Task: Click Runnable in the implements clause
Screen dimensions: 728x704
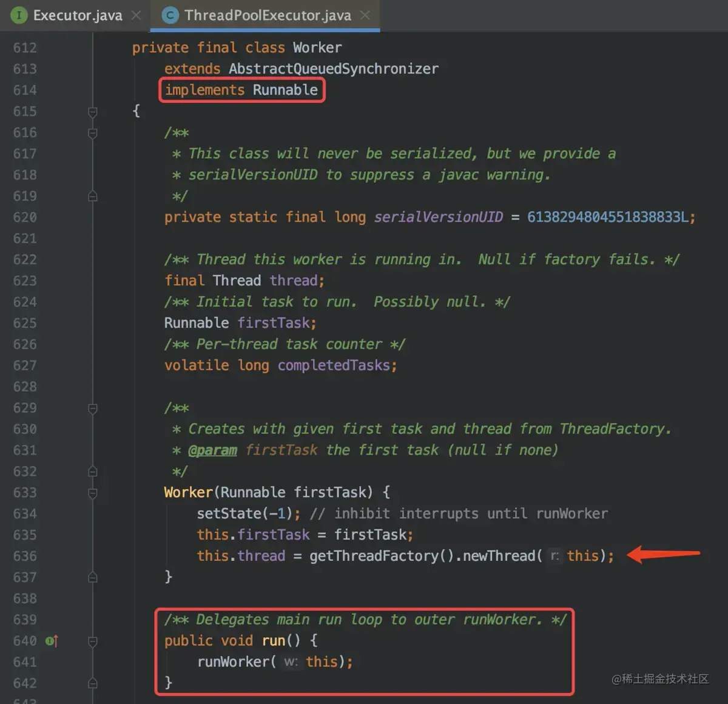Action: (x=285, y=90)
